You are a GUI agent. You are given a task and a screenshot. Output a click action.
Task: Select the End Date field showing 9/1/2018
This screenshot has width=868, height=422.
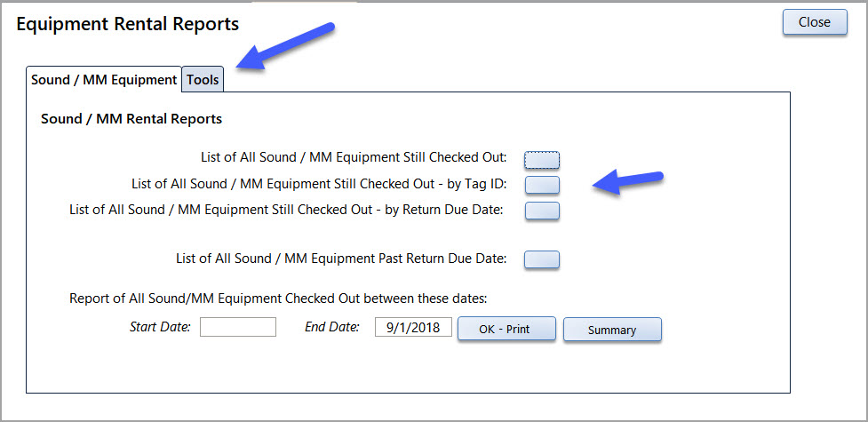(413, 327)
